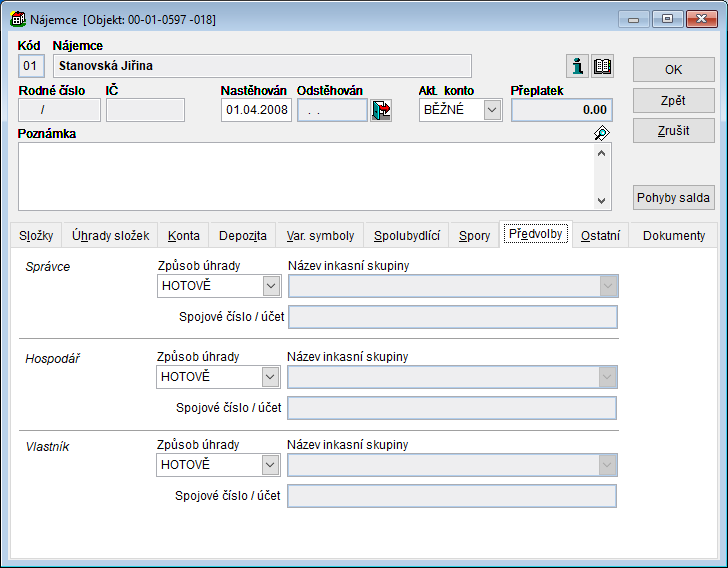Open Pohyby salda
Image resolution: width=728 pixels, height=568 pixels.
pyautogui.click(x=673, y=197)
